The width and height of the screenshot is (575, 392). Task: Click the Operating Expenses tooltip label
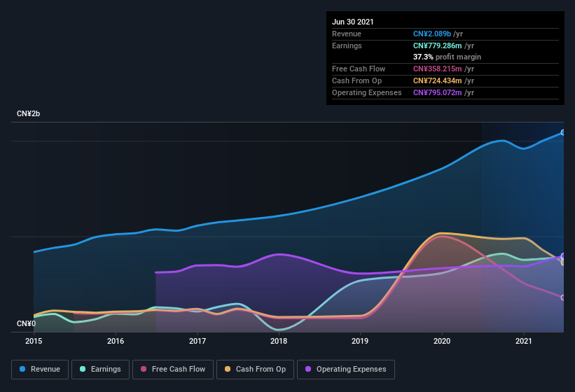coord(367,92)
